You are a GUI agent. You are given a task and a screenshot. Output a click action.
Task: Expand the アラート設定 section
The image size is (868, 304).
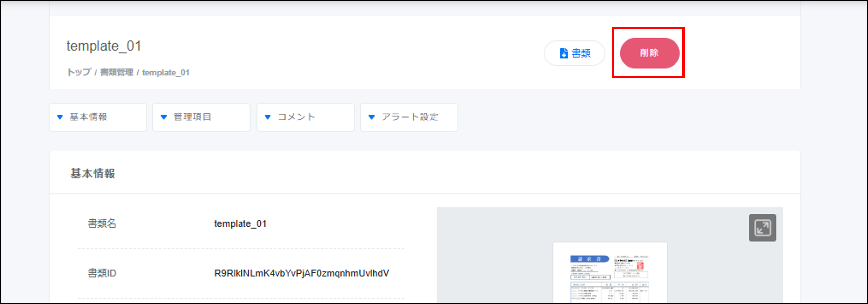point(410,117)
